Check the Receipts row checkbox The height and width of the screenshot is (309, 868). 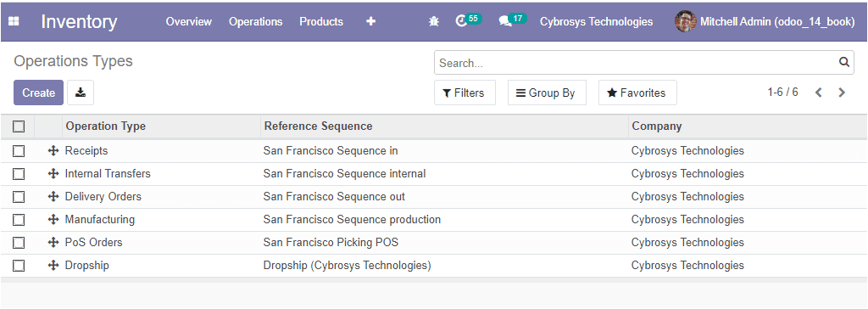coord(19,151)
